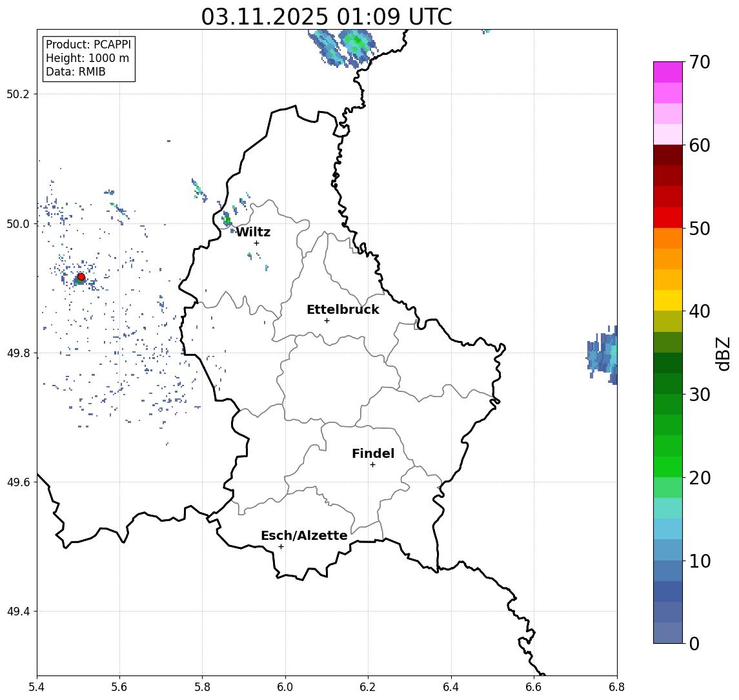The image size is (739, 700).
Task: Click the 49.8 latitude tick label
Action: [x=18, y=353]
